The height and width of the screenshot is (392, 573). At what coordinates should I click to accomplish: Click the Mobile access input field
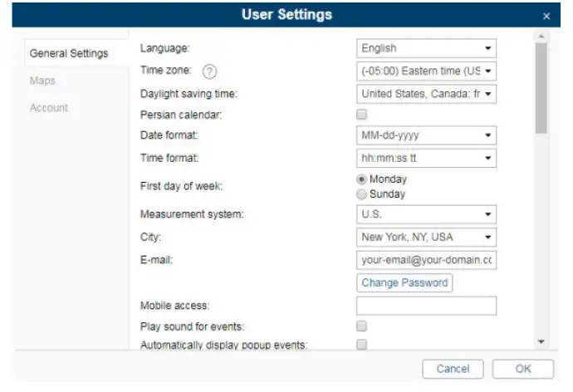(426, 306)
